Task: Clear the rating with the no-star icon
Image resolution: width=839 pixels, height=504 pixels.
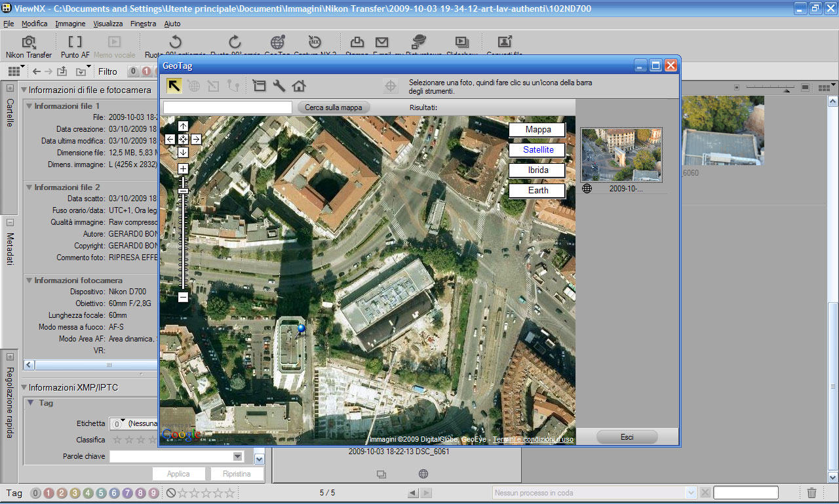Action: click(x=170, y=493)
